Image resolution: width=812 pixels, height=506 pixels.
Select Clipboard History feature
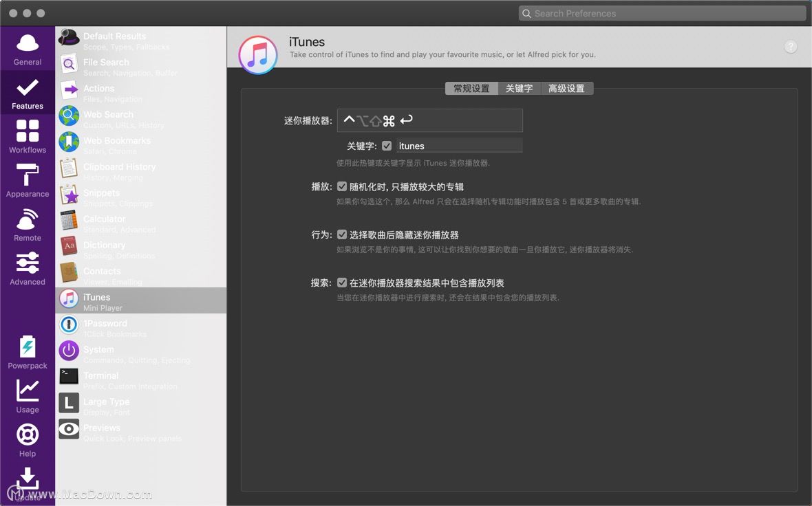pyautogui.click(x=141, y=170)
